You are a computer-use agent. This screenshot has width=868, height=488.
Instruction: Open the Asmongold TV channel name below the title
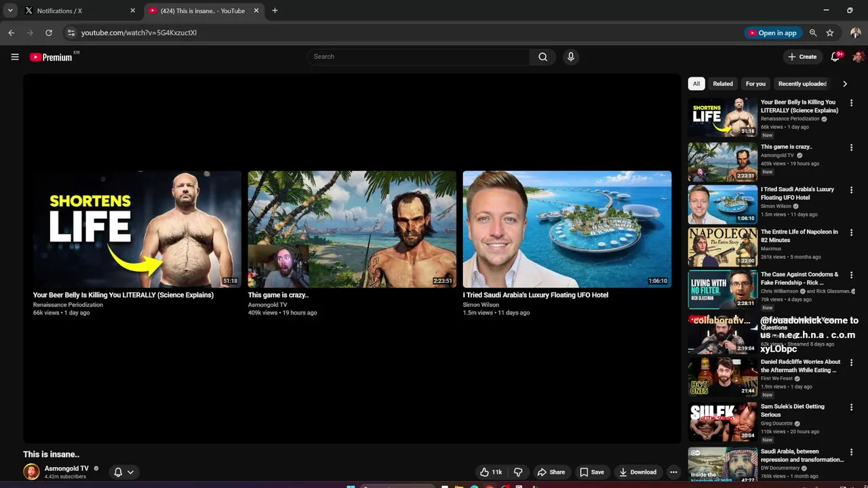(x=66, y=468)
